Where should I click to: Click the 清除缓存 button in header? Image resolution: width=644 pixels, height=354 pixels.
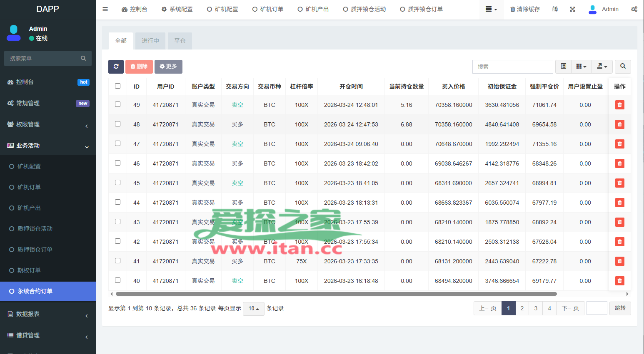point(525,9)
